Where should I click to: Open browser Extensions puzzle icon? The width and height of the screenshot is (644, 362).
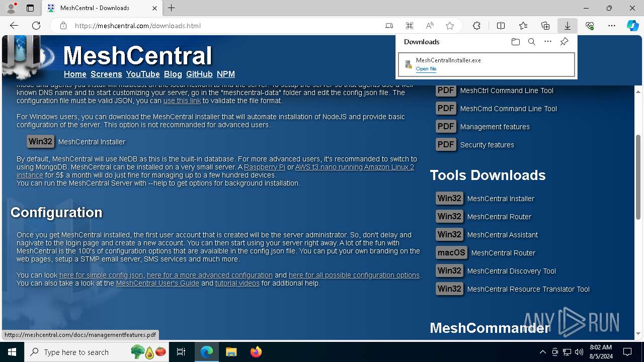476,26
